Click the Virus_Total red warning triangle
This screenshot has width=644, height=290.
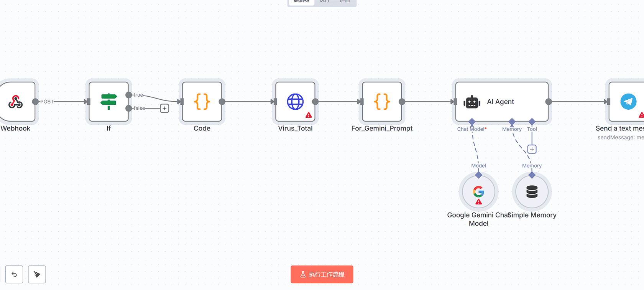point(309,115)
